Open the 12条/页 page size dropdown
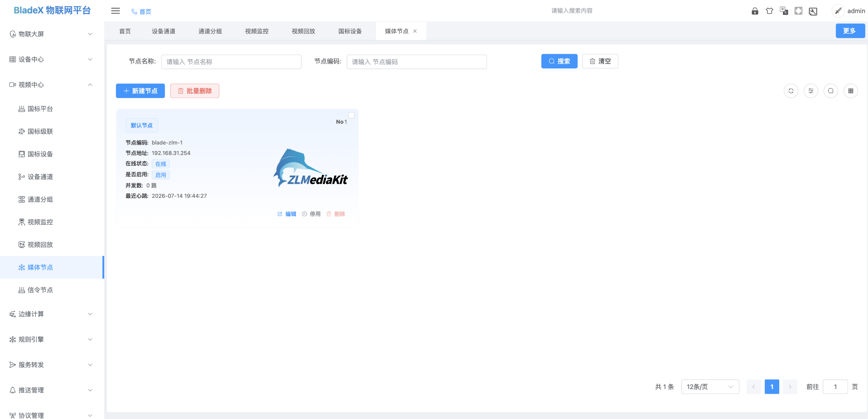 click(710, 387)
